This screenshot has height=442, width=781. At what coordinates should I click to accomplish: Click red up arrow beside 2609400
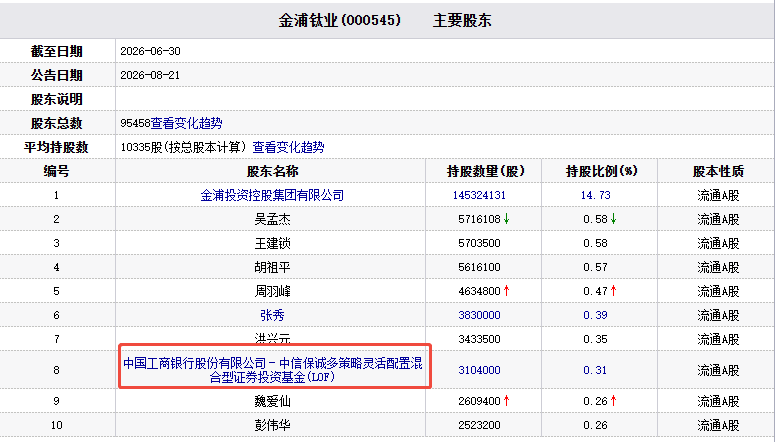click(507, 401)
